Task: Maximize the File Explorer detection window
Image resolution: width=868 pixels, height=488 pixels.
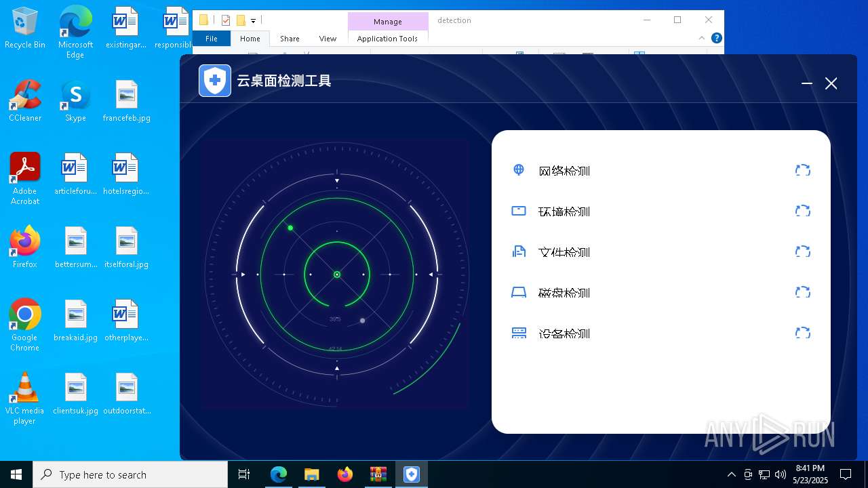Action: click(677, 20)
